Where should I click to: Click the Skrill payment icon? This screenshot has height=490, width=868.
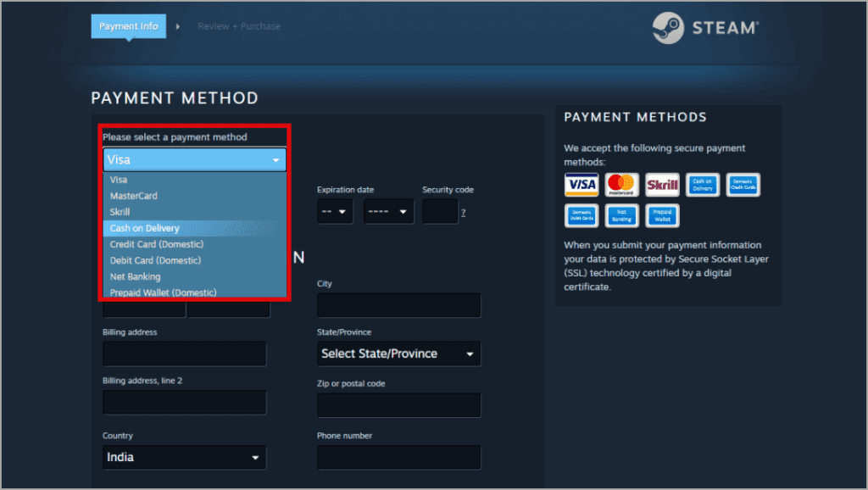click(662, 185)
